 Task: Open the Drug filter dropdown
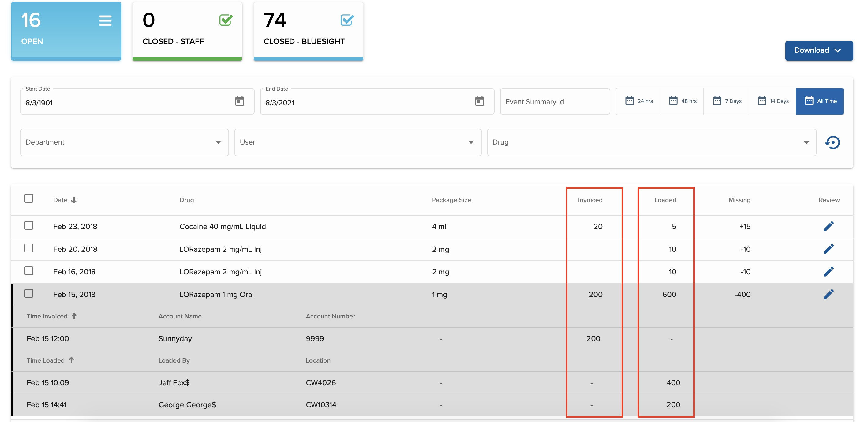[x=651, y=142]
